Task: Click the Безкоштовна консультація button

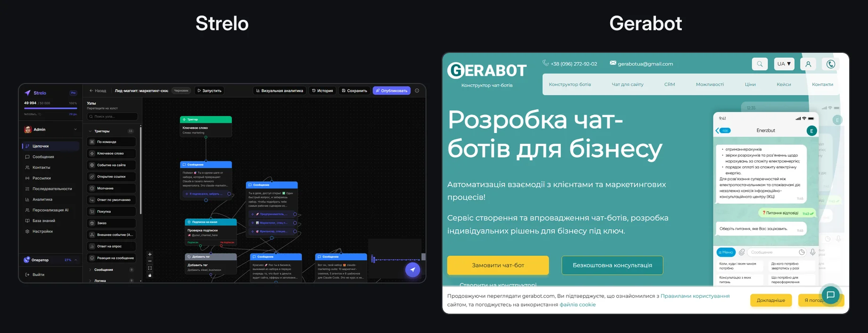Action: (x=612, y=265)
